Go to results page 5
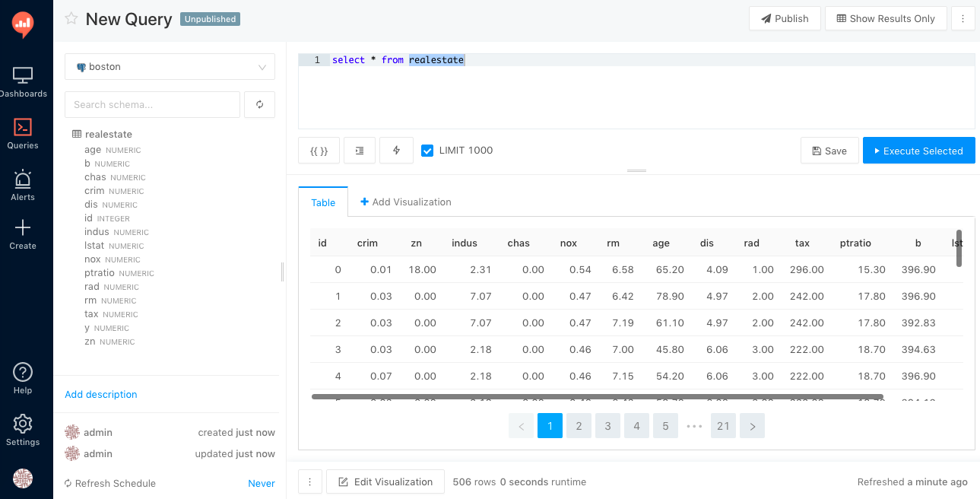 tap(665, 426)
